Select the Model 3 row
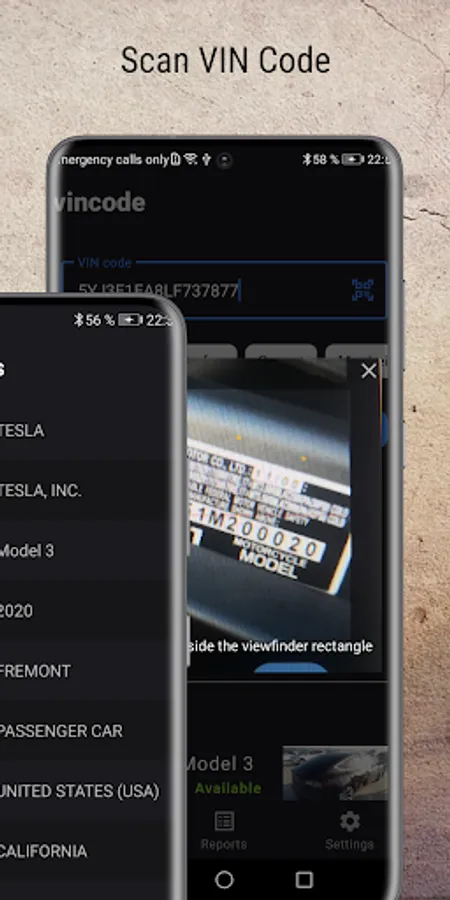 pyautogui.click(x=85, y=551)
